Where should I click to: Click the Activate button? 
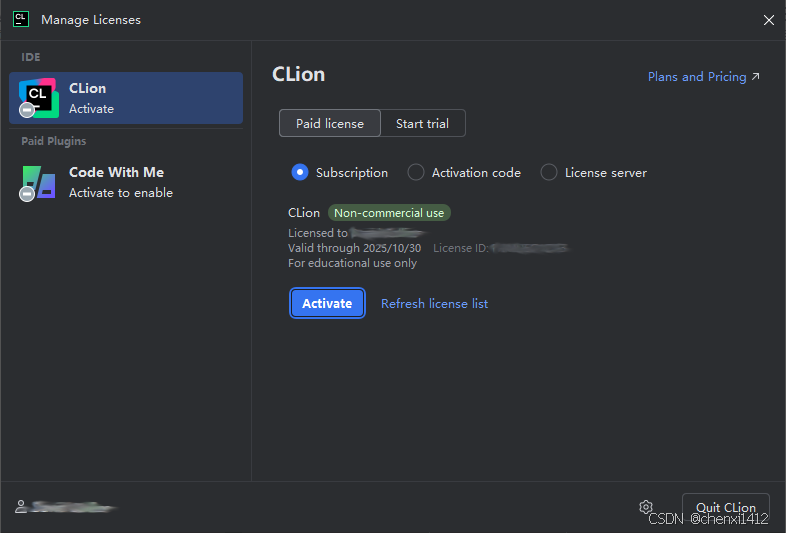[327, 303]
